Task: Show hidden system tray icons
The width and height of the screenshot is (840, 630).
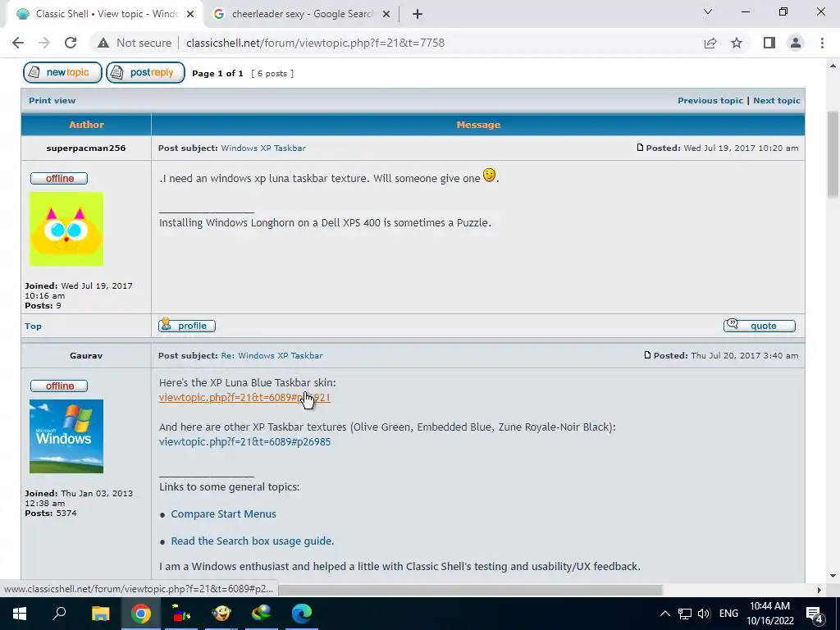Action: [664, 614]
